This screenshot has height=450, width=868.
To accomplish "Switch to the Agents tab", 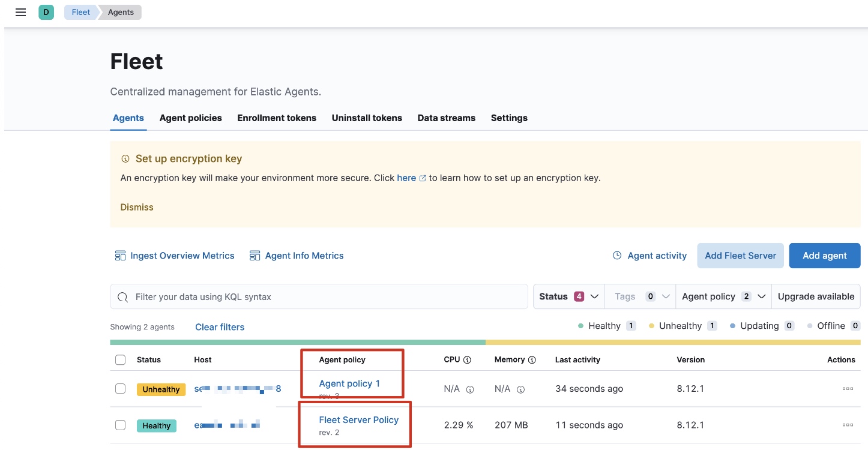I will click(128, 118).
